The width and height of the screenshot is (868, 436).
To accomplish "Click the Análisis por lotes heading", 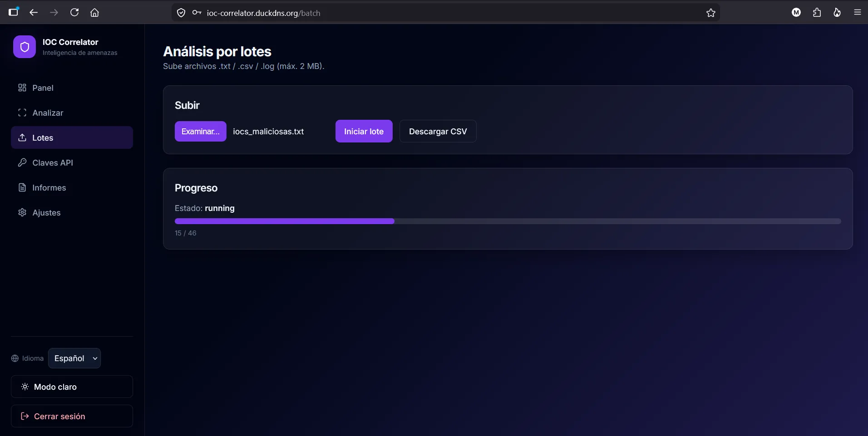I will (217, 52).
